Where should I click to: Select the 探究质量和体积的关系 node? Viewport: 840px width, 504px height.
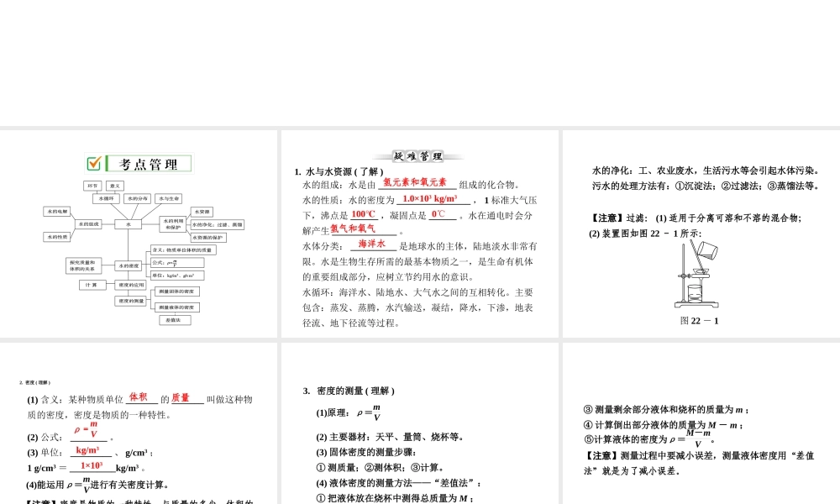pyautogui.click(x=83, y=265)
